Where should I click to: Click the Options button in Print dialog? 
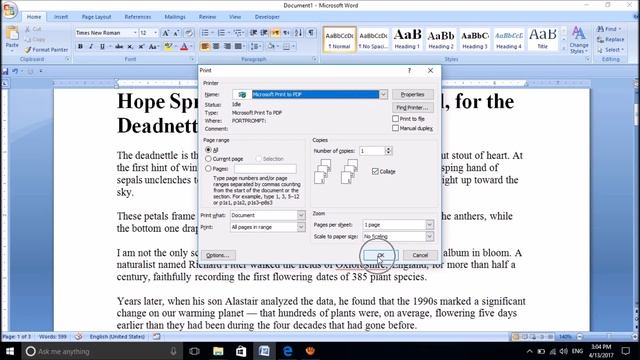coord(218,255)
